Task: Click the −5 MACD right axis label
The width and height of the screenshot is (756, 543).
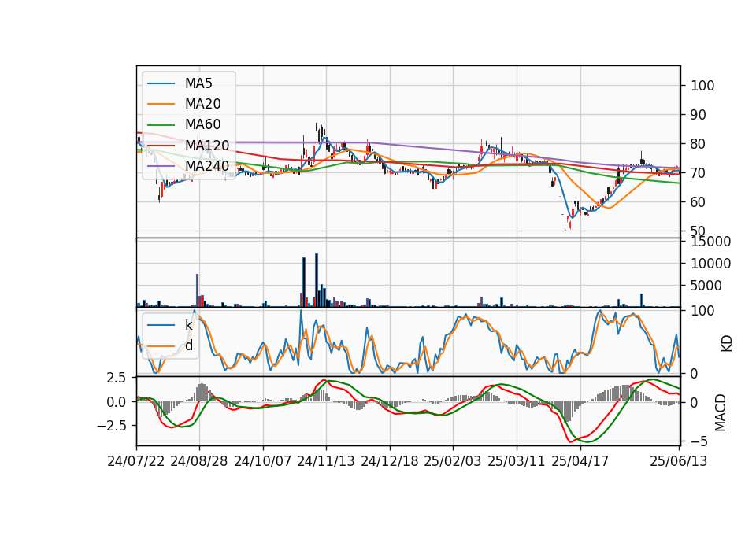Action: 699,441
